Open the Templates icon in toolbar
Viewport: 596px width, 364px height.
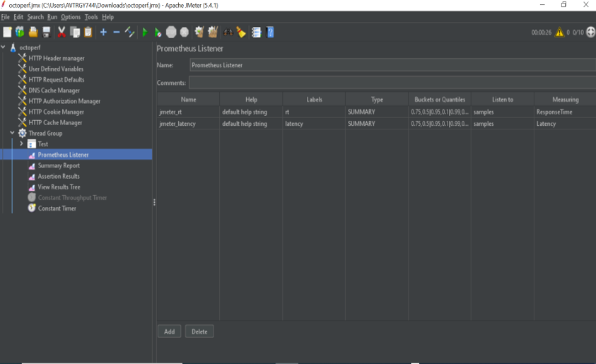(20, 33)
